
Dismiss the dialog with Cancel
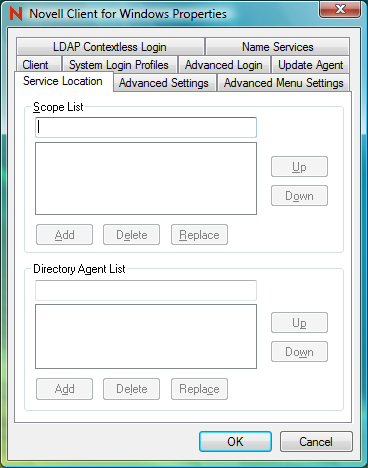316,442
